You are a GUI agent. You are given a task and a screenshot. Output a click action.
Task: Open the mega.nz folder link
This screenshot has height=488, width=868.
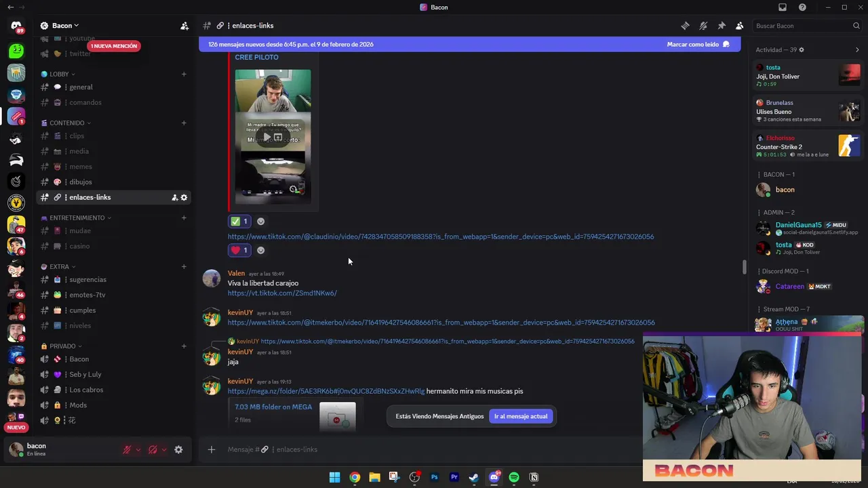coord(326,391)
